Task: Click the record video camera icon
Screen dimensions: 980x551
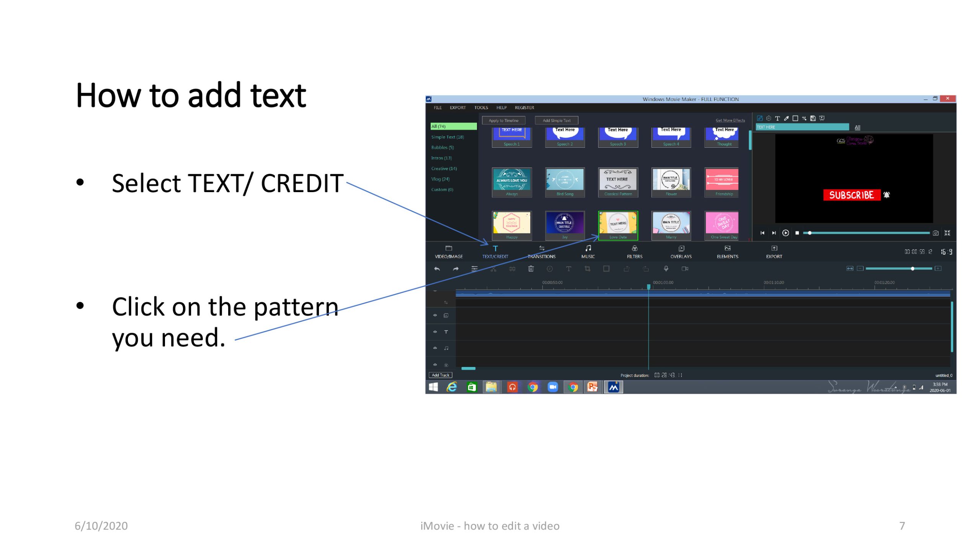Action: [x=685, y=269]
